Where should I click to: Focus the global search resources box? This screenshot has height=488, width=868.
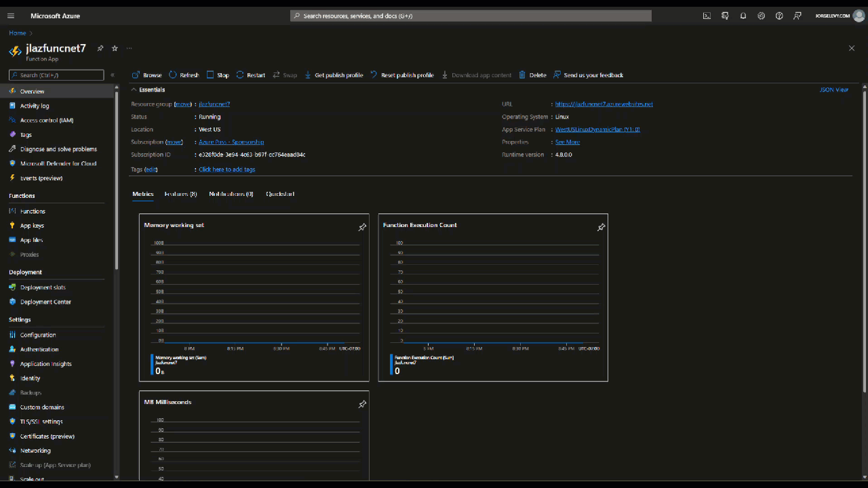point(471,16)
